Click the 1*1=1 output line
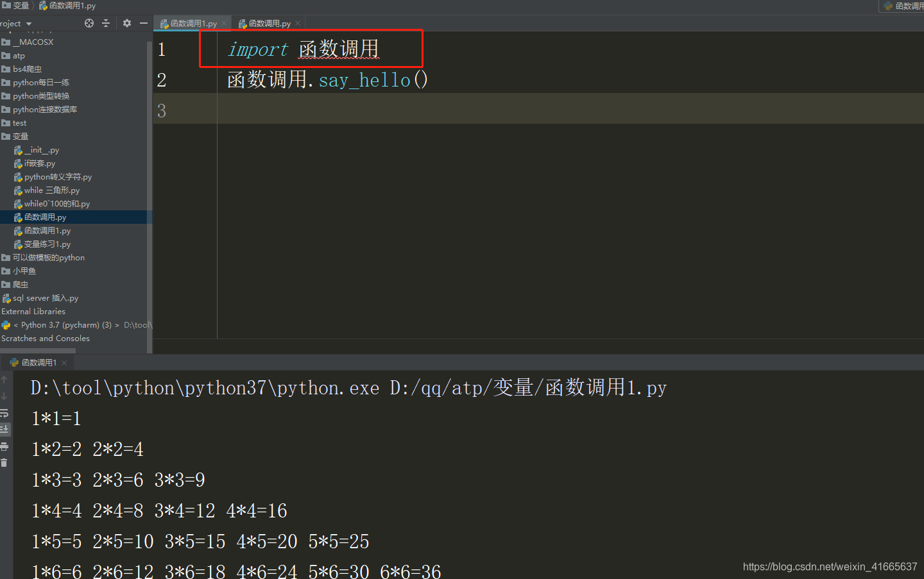This screenshot has height=579, width=924. click(x=56, y=419)
